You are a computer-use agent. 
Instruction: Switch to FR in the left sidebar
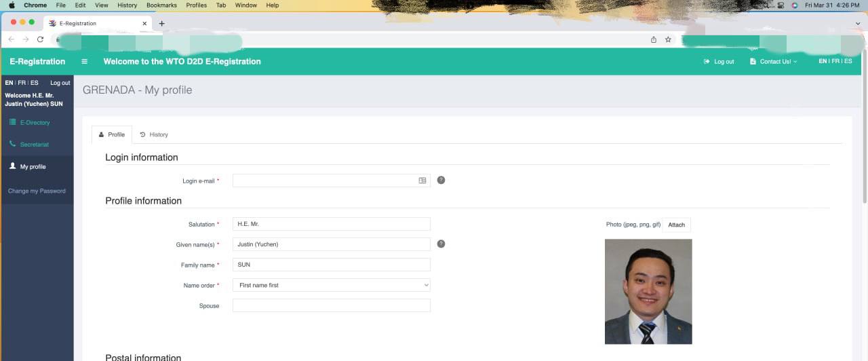[22, 83]
